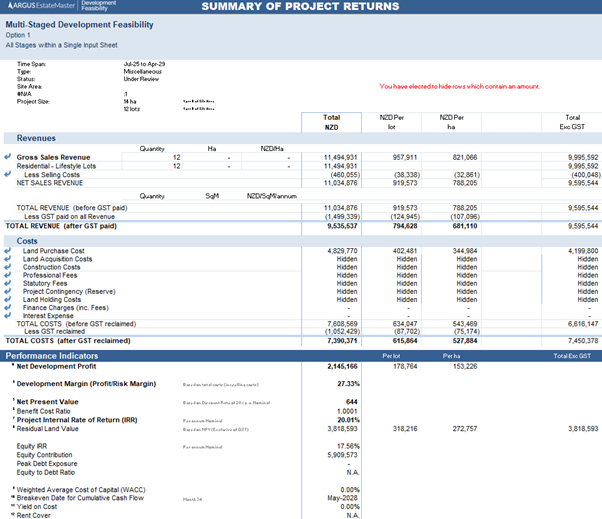This screenshot has height=519, width=602.
Task: Open the Professional Fees link arrow
Action: pos(7,275)
